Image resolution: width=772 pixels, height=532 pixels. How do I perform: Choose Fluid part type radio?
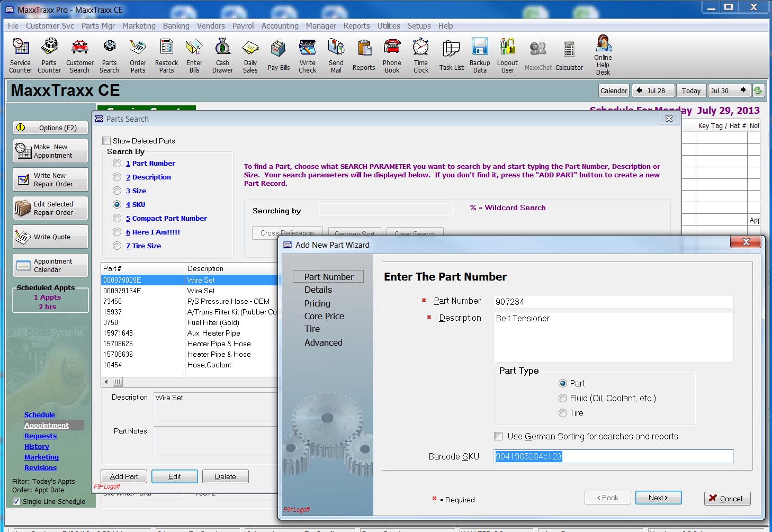(563, 398)
